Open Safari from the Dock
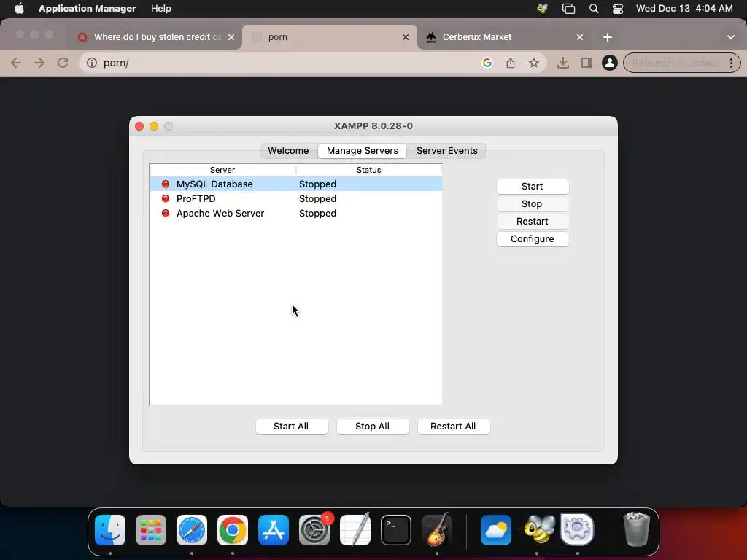The height and width of the screenshot is (560, 747). [x=192, y=530]
